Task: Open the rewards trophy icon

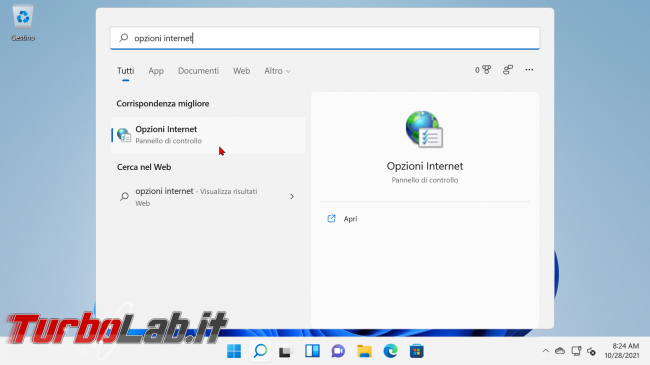Action: pos(483,70)
